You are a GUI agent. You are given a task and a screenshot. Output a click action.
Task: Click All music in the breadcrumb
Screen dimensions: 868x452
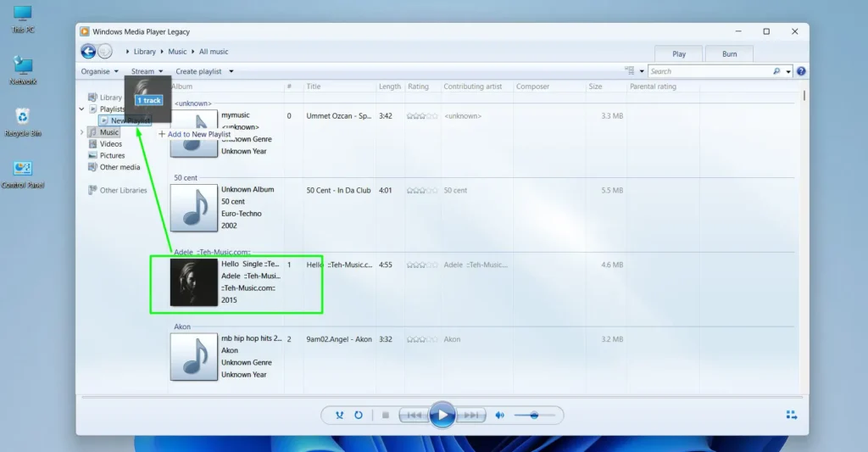(214, 52)
